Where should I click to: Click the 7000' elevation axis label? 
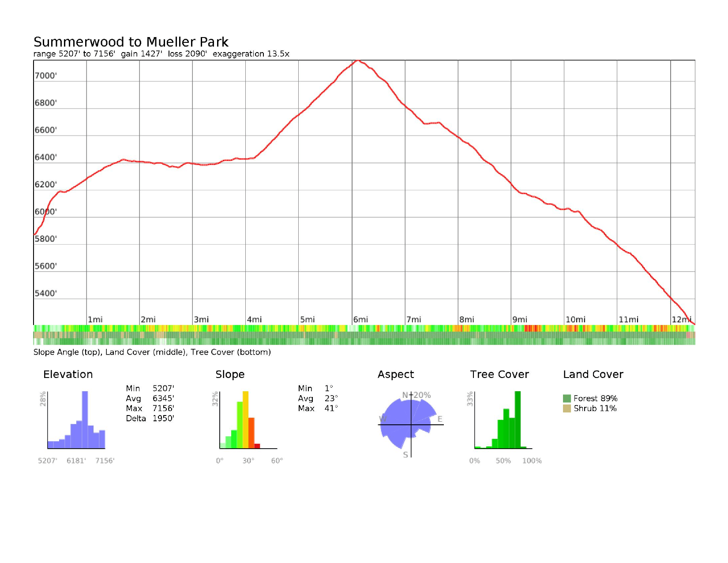(x=46, y=76)
